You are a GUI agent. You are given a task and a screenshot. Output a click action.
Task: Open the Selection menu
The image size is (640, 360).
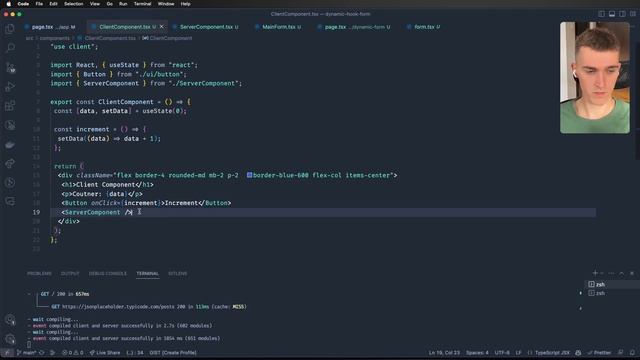click(73, 4)
